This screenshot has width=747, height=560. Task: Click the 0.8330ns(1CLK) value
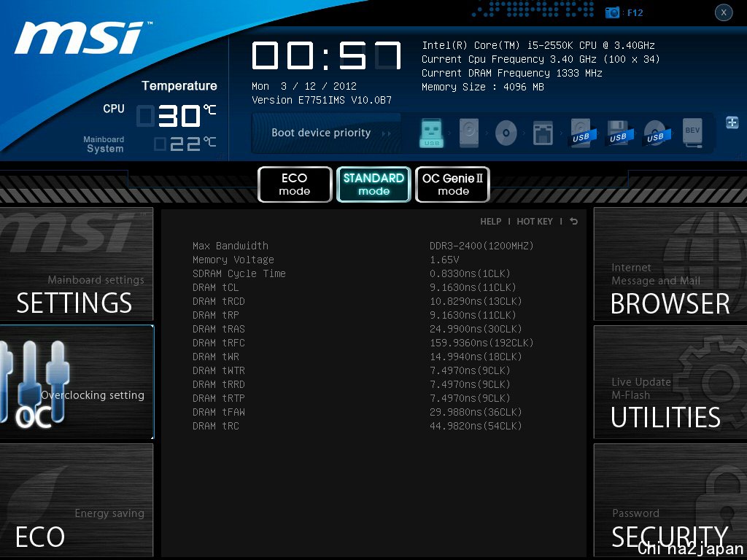tap(470, 273)
